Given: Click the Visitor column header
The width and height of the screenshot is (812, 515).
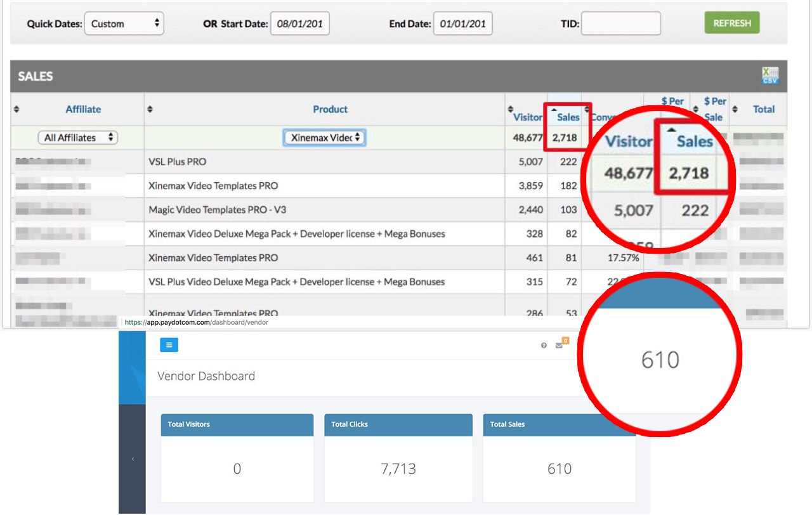Looking at the screenshot, I should pyautogui.click(x=528, y=117).
